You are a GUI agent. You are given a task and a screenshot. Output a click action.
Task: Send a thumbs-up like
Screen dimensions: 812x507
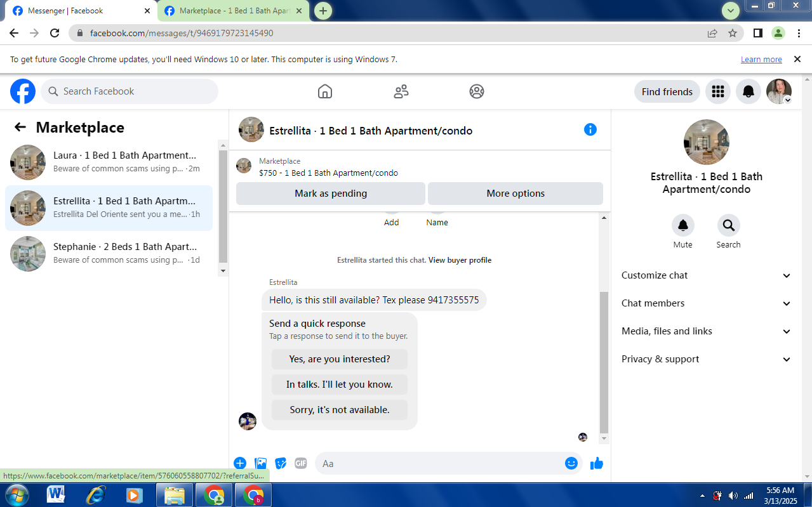[597, 463]
